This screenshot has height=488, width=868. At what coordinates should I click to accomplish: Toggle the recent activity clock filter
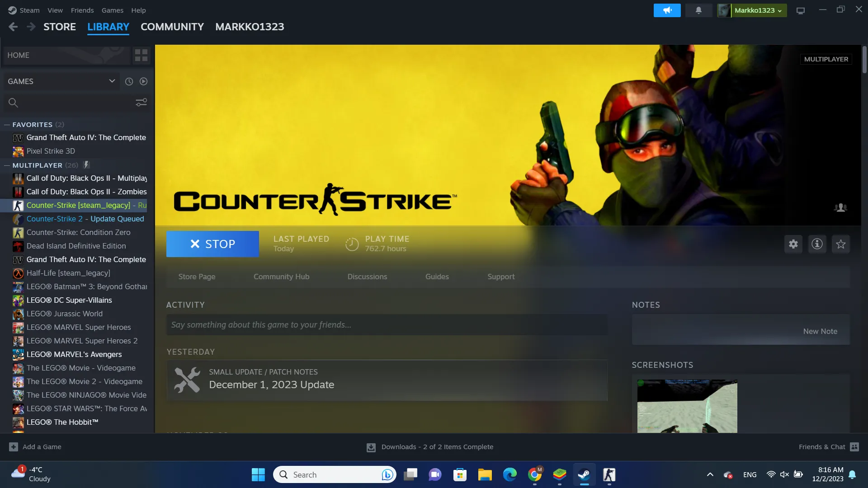point(129,81)
